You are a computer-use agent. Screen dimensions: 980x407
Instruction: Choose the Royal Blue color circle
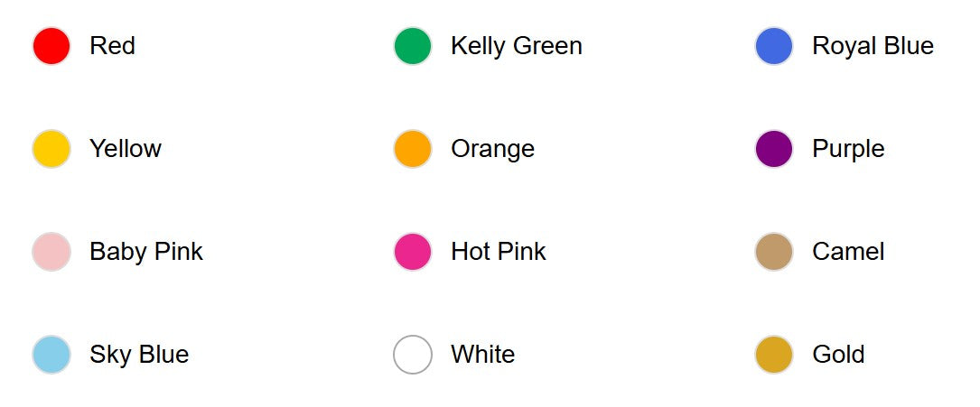click(x=774, y=46)
